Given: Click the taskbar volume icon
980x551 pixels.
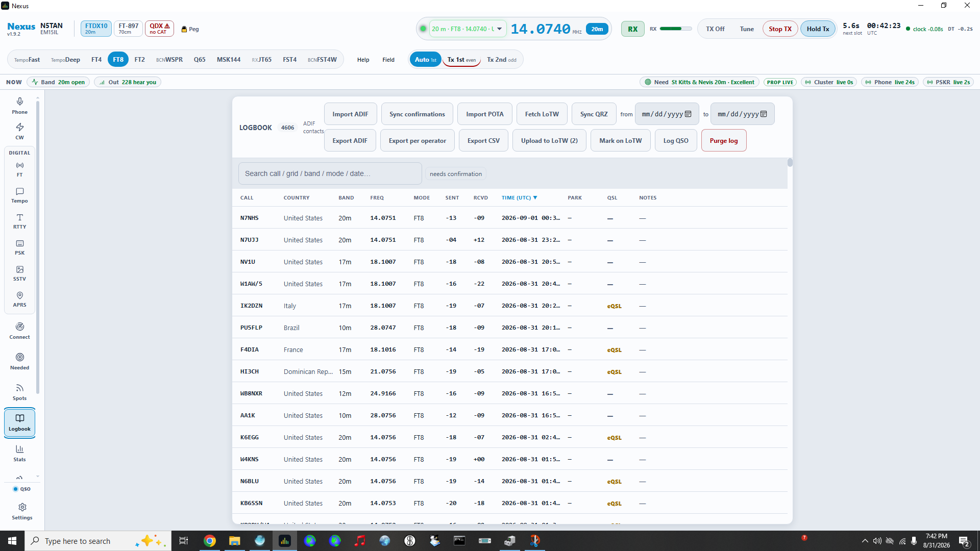Looking at the screenshot, I should click(x=877, y=541).
